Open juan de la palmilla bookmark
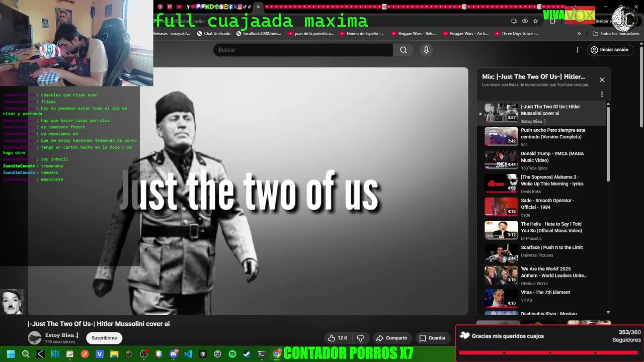The image size is (644, 362). coord(310,34)
